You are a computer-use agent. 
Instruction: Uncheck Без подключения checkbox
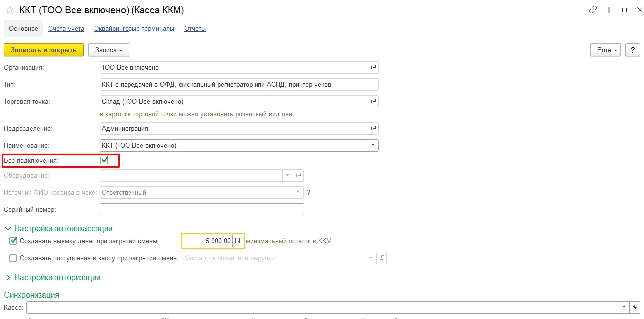click(104, 160)
